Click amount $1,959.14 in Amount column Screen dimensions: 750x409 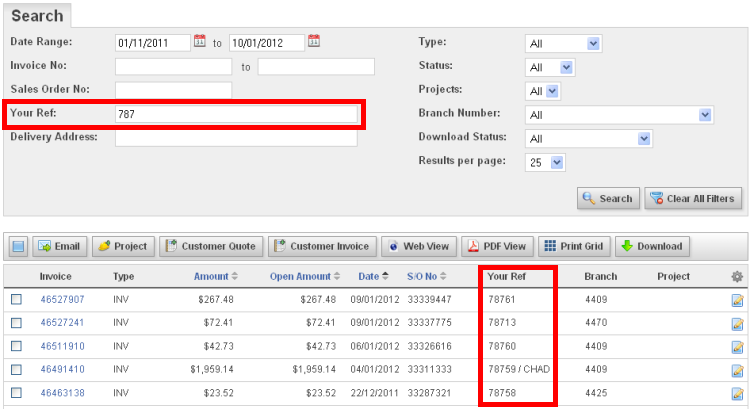coord(212,369)
